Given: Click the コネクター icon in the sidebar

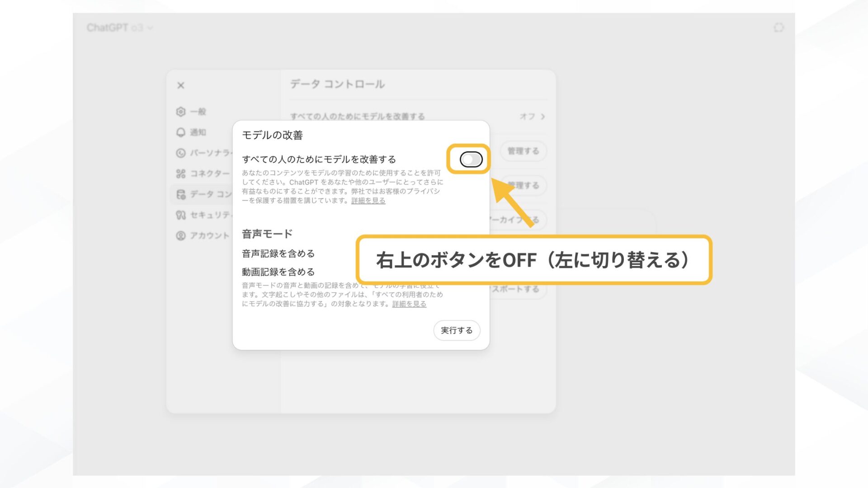Looking at the screenshot, I should click(180, 174).
